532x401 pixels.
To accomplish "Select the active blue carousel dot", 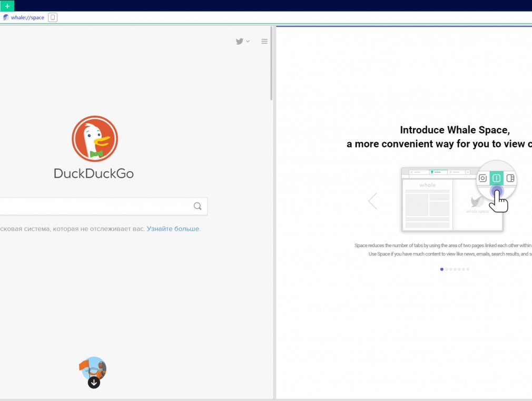I will click(x=442, y=269).
